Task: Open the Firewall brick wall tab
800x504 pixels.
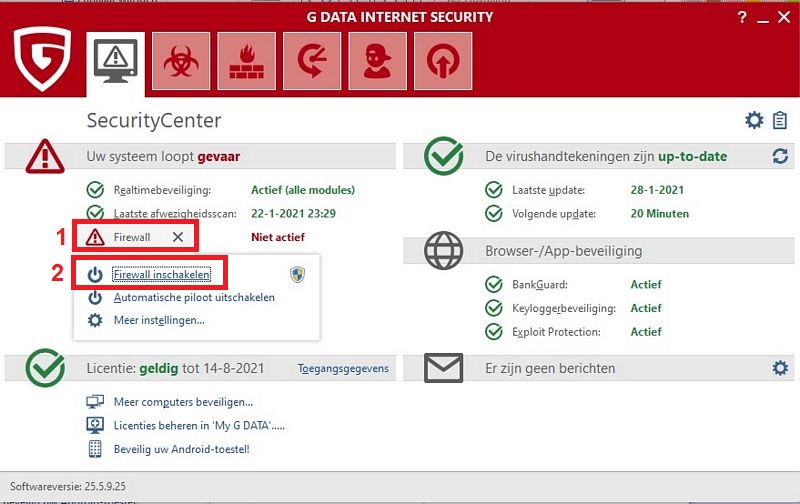Action: pyautogui.click(x=246, y=61)
